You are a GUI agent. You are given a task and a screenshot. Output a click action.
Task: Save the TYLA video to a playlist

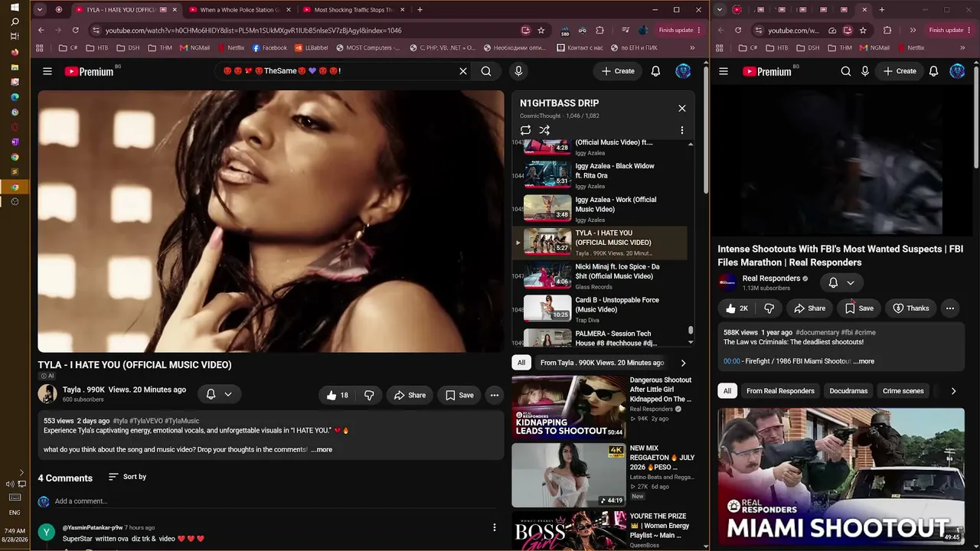[x=459, y=395]
